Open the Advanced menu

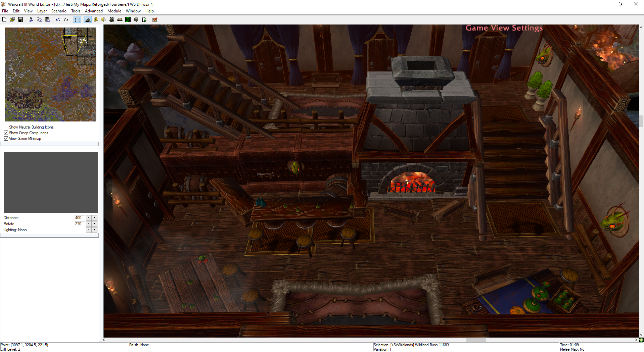[x=94, y=11]
